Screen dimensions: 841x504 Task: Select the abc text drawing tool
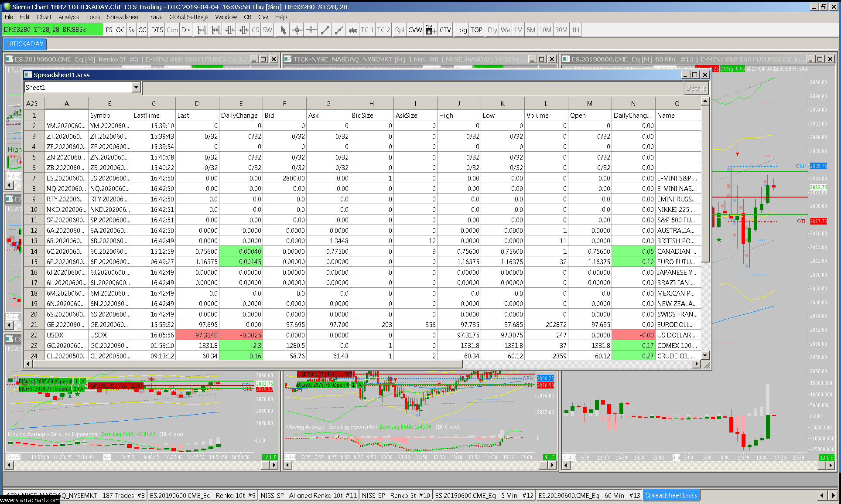(353, 30)
